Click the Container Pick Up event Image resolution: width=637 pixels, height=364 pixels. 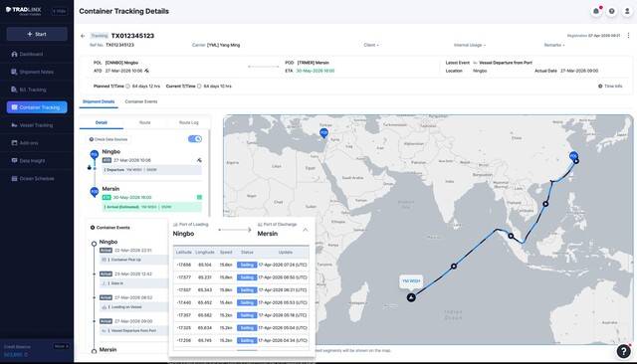(x=133, y=260)
